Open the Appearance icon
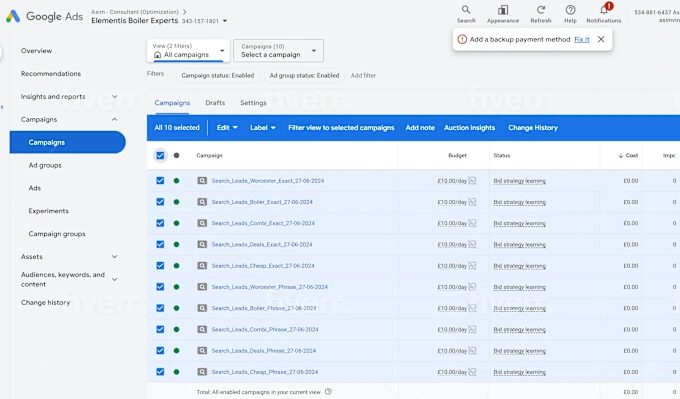This screenshot has height=399, width=680. 503,10
